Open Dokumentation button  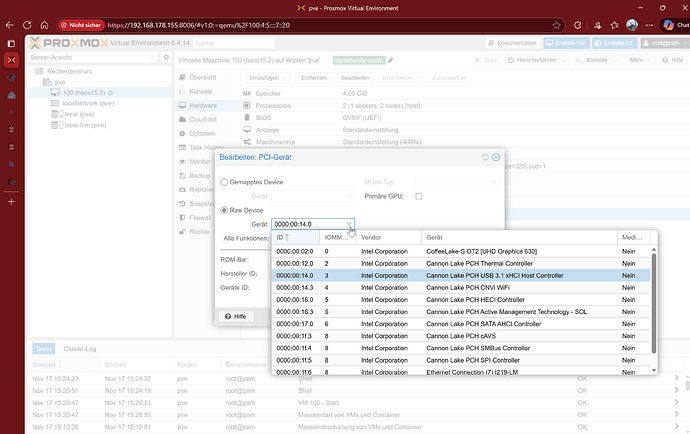(512, 43)
